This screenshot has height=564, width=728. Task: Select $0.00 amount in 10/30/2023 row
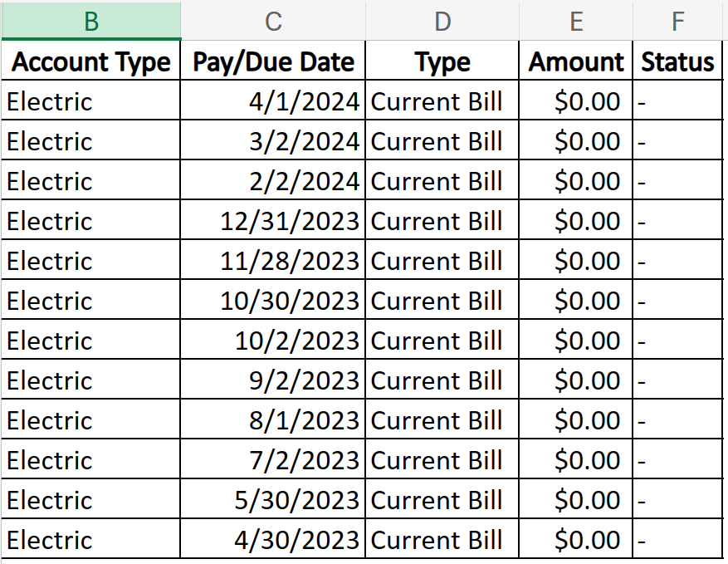coord(576,301)
